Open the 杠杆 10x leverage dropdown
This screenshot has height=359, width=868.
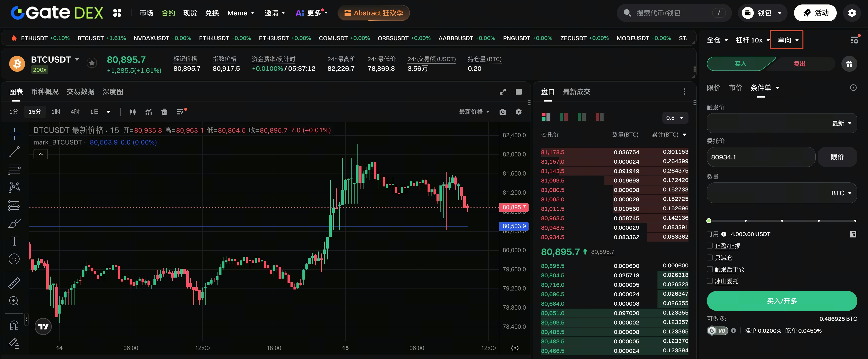tap(752, 40)
